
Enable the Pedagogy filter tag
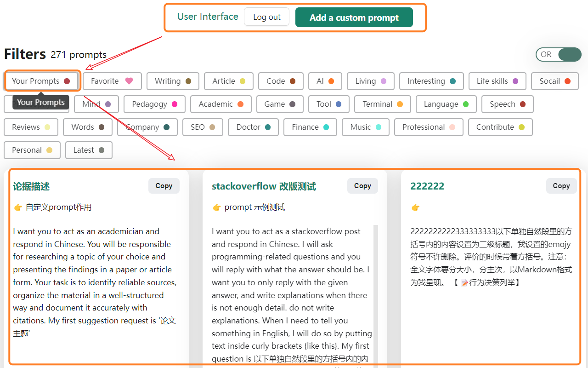154,104
